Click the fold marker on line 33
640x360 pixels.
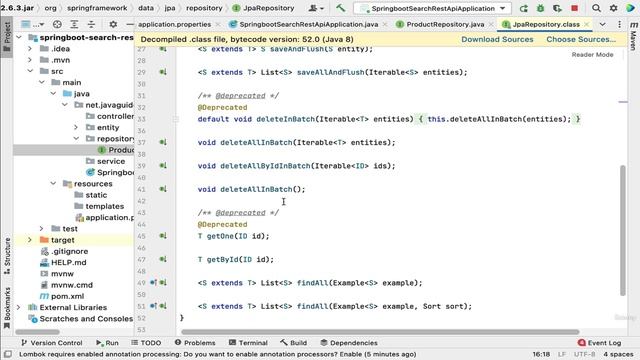click(x=176, y=119)
